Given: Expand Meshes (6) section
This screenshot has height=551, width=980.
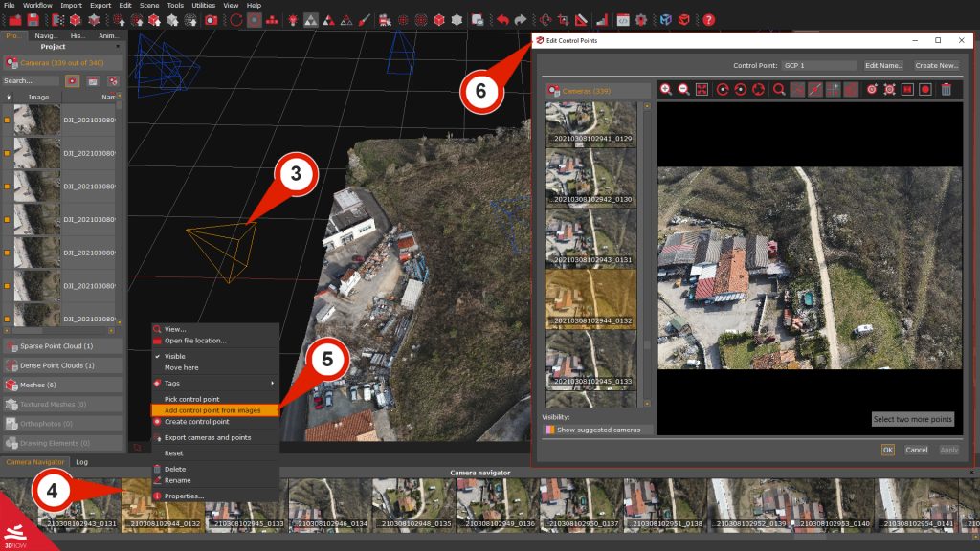Looking at the screenshot, I should 62,385.
